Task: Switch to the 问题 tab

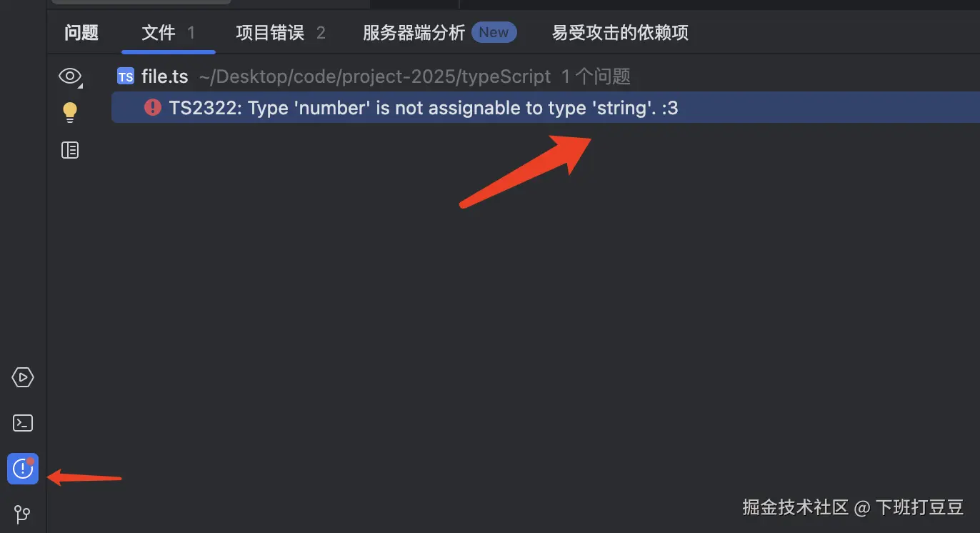Action: [81, 33]
